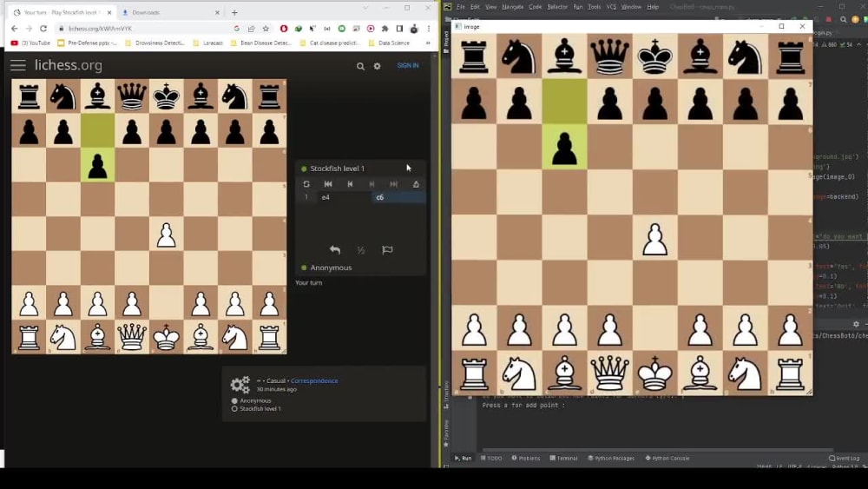This screenshot has height=489, width=868.
Task: Click the SIGN IN link on lichess
Action: click(407, 65)
